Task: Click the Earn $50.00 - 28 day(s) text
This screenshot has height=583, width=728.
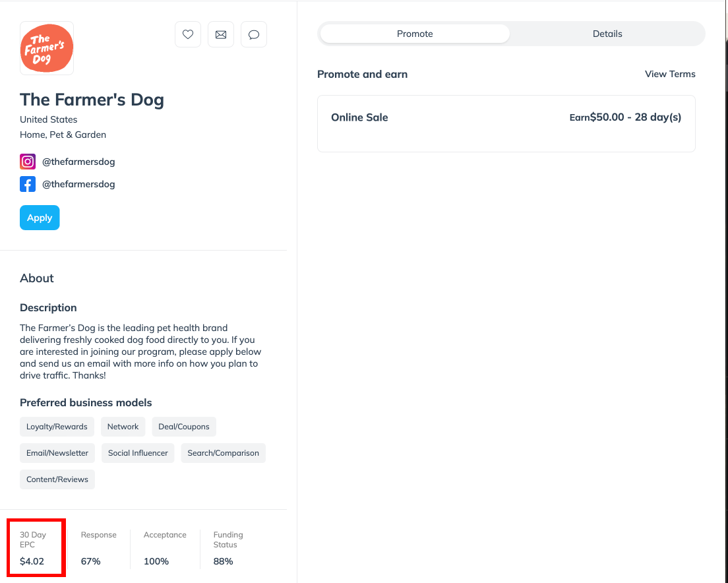Action: pos(625,117)
